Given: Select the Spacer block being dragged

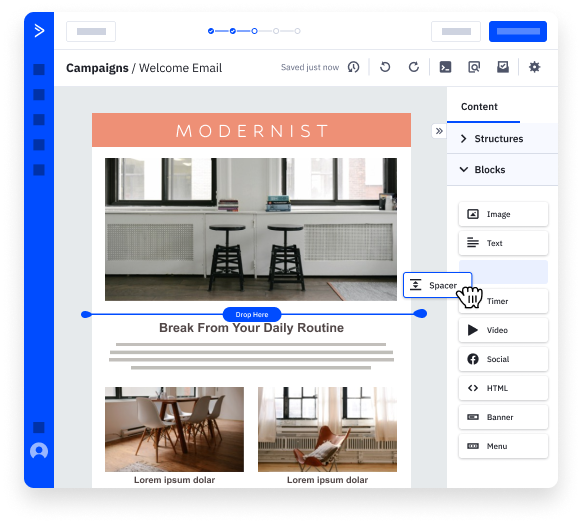Looking at the screenshot, I should [437, 285].
